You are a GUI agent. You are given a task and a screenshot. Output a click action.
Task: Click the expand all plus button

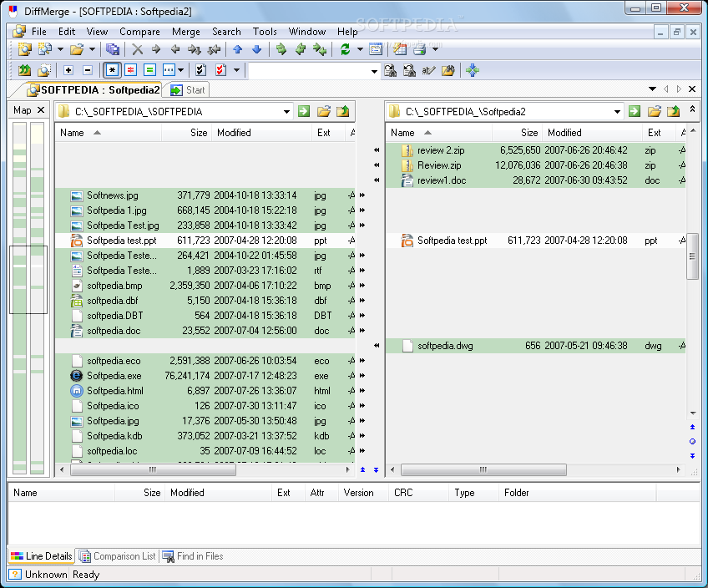coord(68,70)
